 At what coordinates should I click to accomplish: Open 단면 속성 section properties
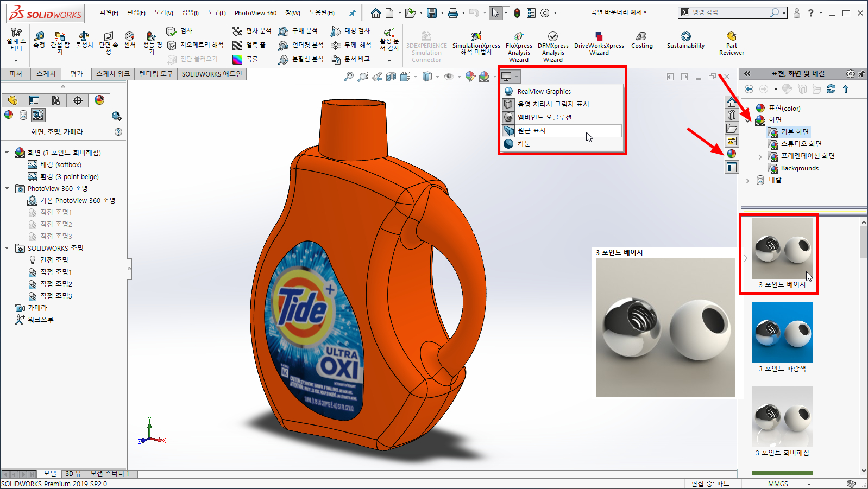[109, 42]
